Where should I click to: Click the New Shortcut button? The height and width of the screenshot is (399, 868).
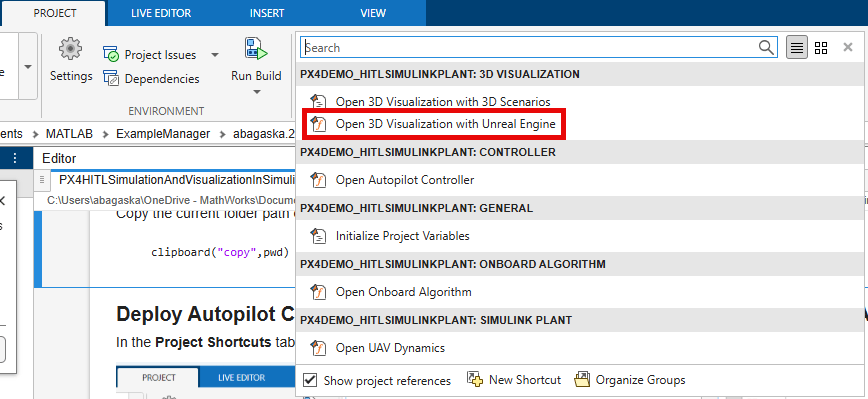pos(514,380)
